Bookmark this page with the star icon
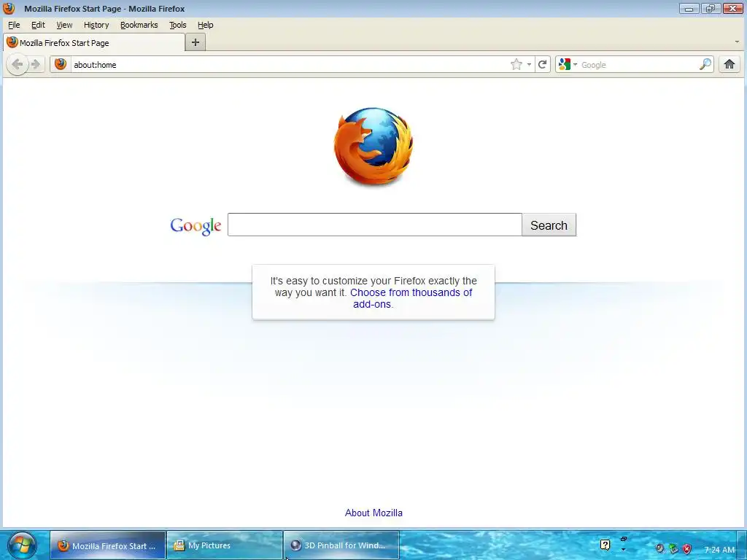This screenshot has height=560, width=747. point(516,64)
